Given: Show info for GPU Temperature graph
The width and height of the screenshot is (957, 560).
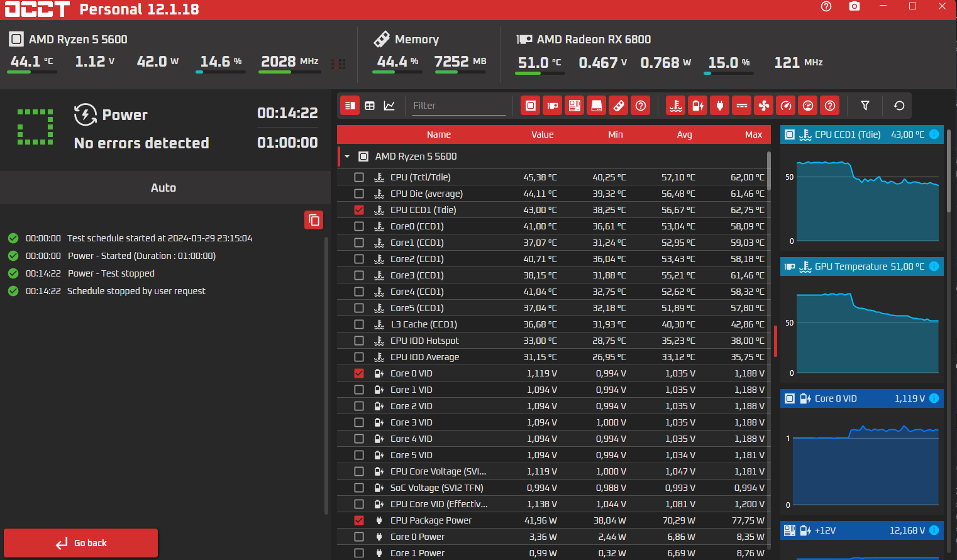Looking at the screenshot, I should click(934, 266).
